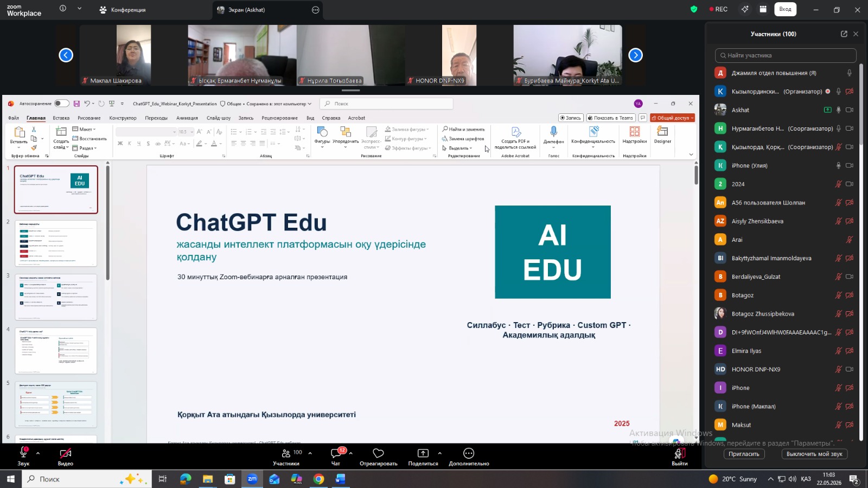Click the Фигуры shapes icon

pyautogui.click(x=322, y=132)
